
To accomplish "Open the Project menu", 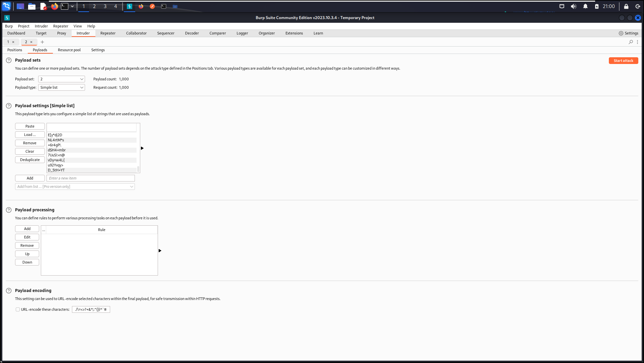I will tap(24, 26).
